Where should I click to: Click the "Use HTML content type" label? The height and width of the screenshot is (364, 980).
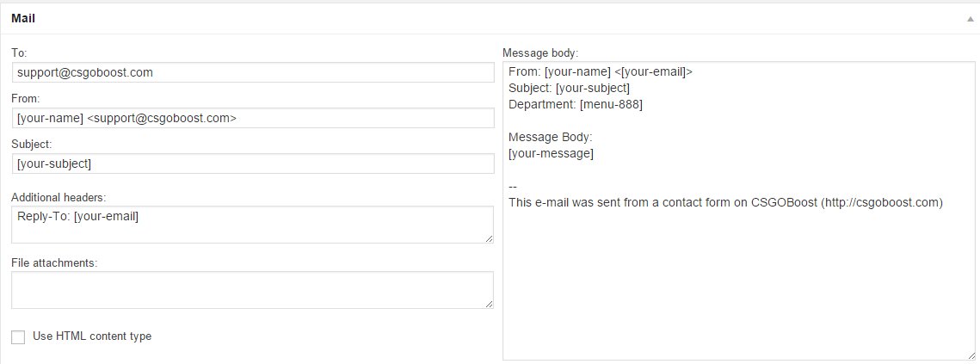click(x=92, y=336)
